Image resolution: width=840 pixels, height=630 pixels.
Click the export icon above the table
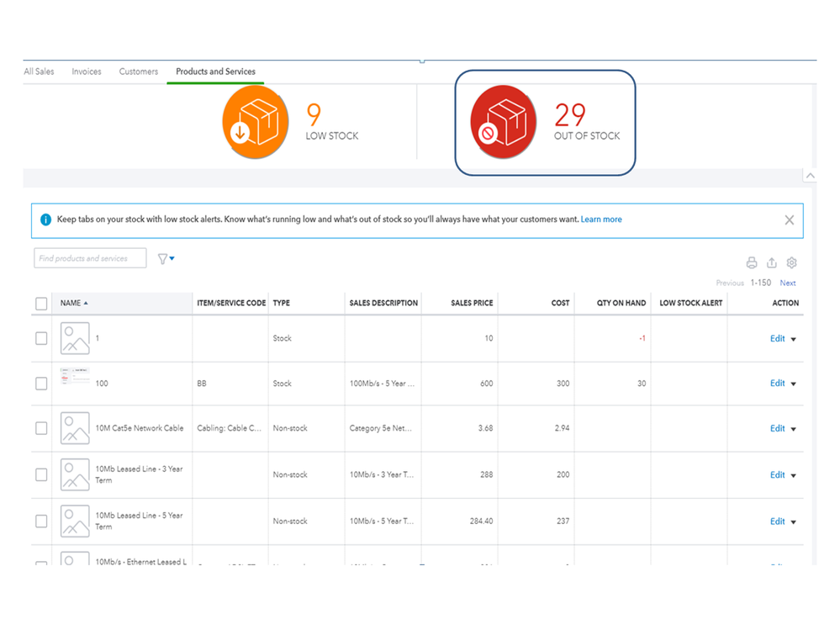click(771, 262)
